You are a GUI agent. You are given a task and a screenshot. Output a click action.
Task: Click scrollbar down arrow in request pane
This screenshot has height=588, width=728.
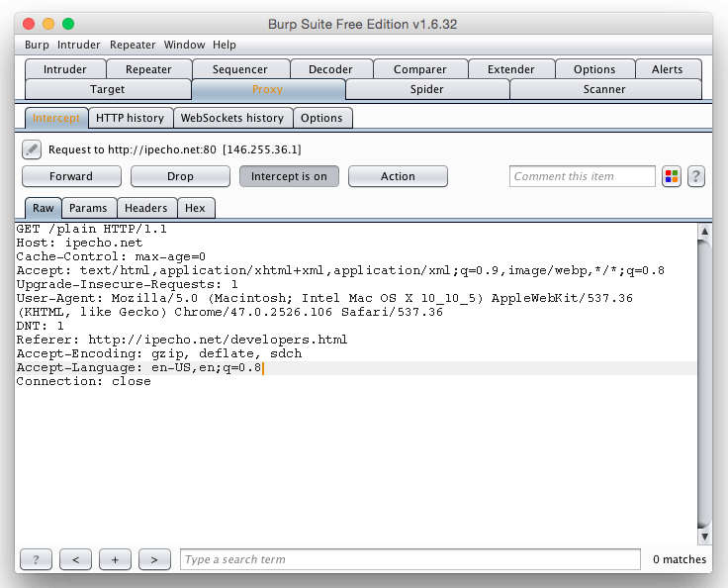[x=704, y=537]
